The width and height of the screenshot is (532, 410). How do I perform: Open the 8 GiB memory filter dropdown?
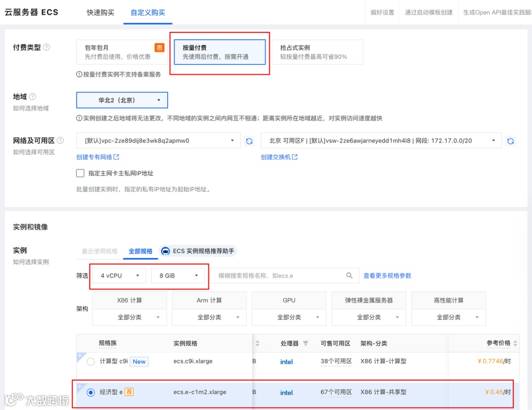point(178,275)
